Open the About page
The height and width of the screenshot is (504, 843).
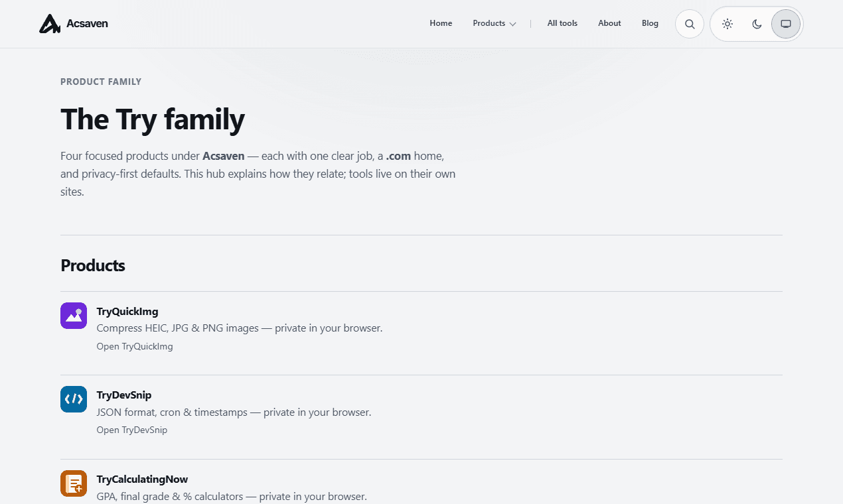point(609,23)
